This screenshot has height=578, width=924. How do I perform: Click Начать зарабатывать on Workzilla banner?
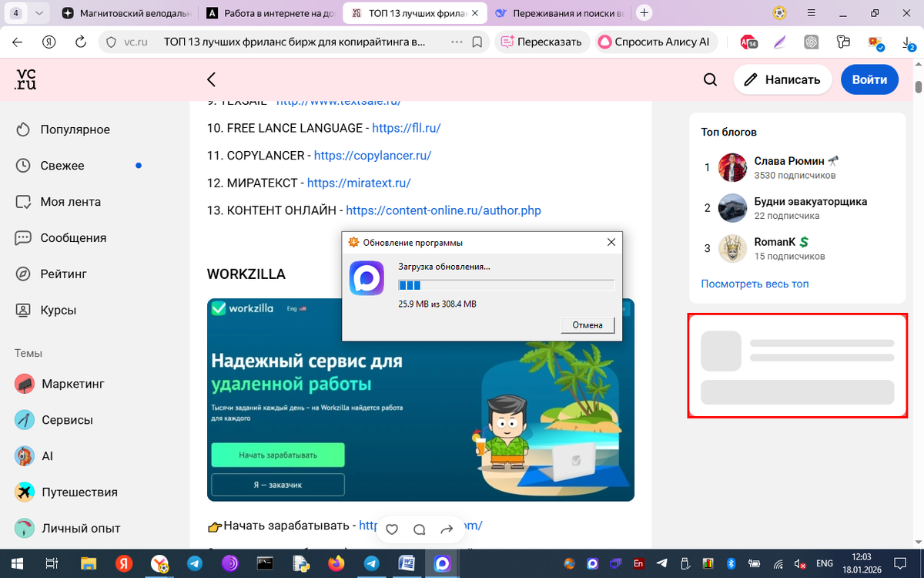click(278, 455)
